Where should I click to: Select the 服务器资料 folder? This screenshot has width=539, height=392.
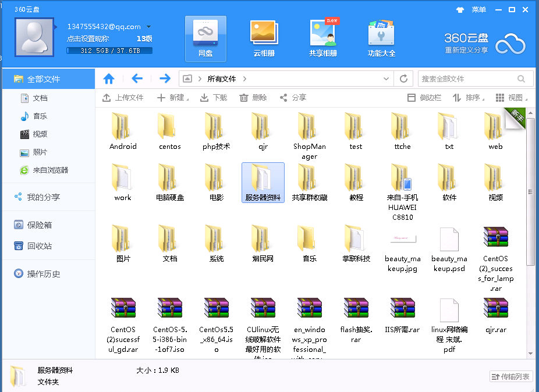tap(263, 183)
